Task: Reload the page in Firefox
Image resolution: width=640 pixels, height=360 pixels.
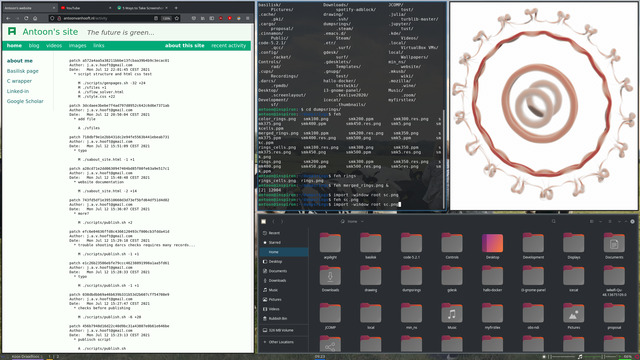Action: (x=26, y=18)
